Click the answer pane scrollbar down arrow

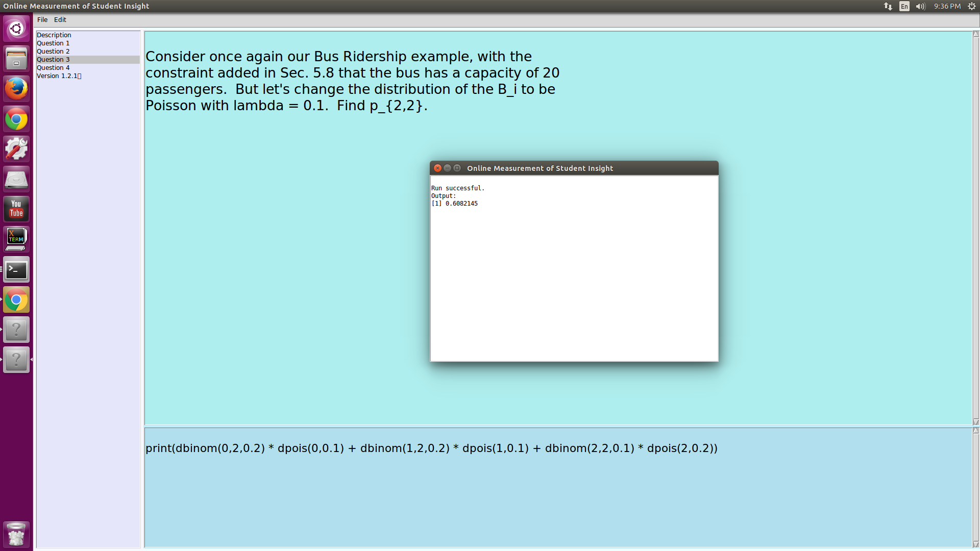(976, 544)
